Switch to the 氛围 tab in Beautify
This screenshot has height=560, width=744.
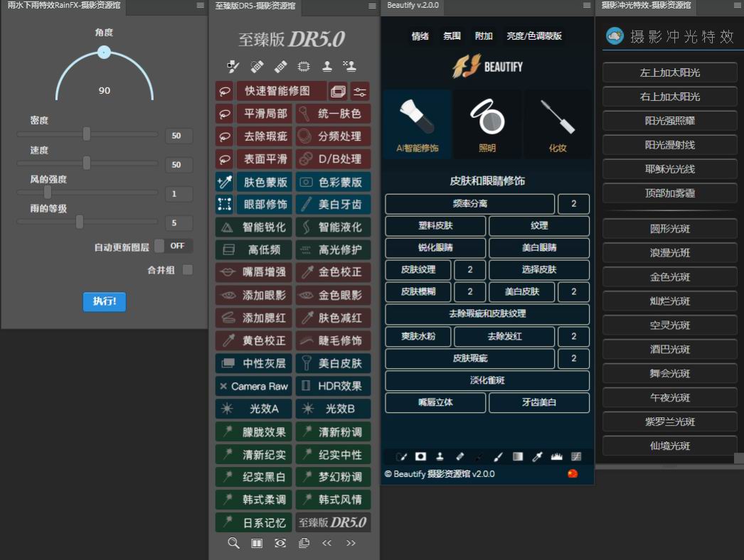coord(452,36)
